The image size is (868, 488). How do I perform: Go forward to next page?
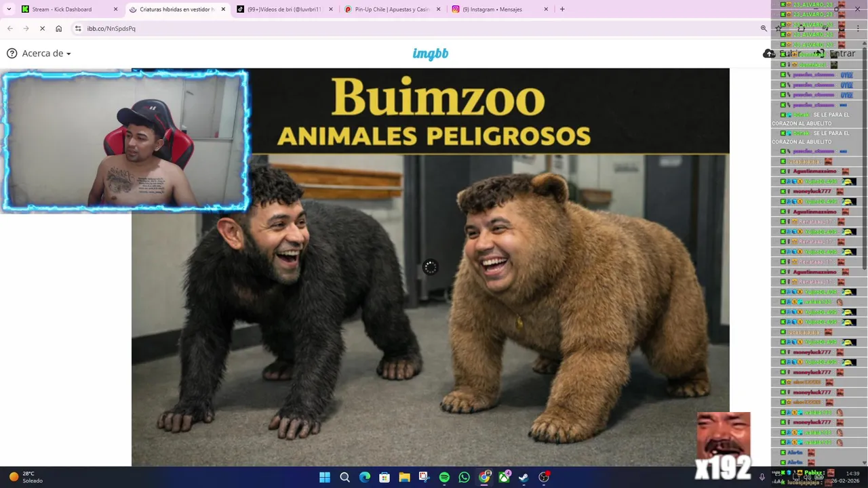(x=26, y=28)
